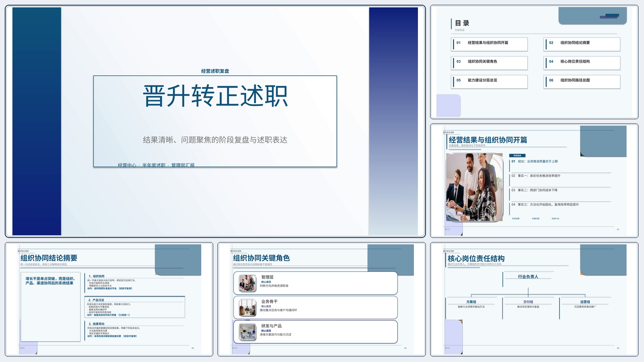This screenshot has width=644, height=362.
Task: Click the 行业负责人 org chart node
Action: click(x=528, y=277)
